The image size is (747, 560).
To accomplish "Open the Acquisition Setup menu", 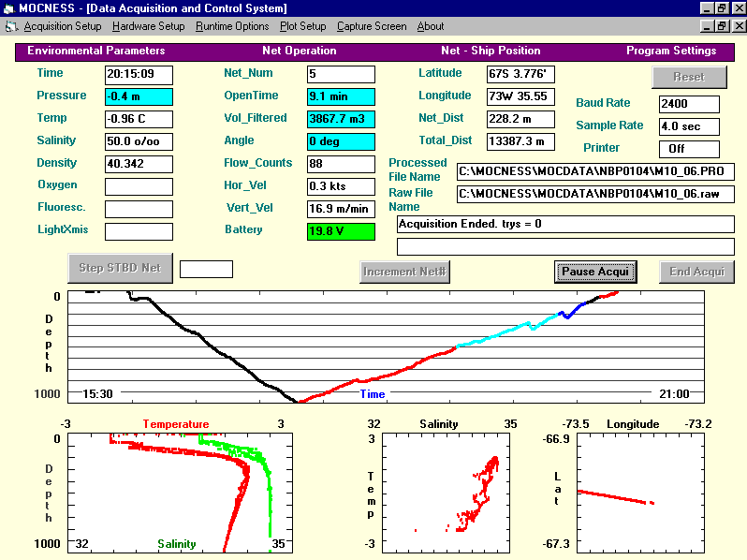I will (63, 26).
